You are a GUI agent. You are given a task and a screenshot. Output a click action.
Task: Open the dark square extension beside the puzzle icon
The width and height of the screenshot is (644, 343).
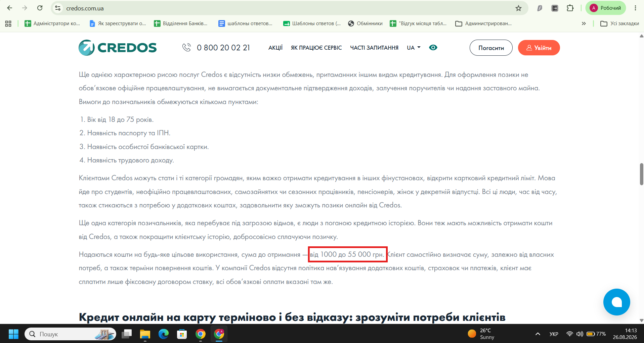tap(555, 8)
